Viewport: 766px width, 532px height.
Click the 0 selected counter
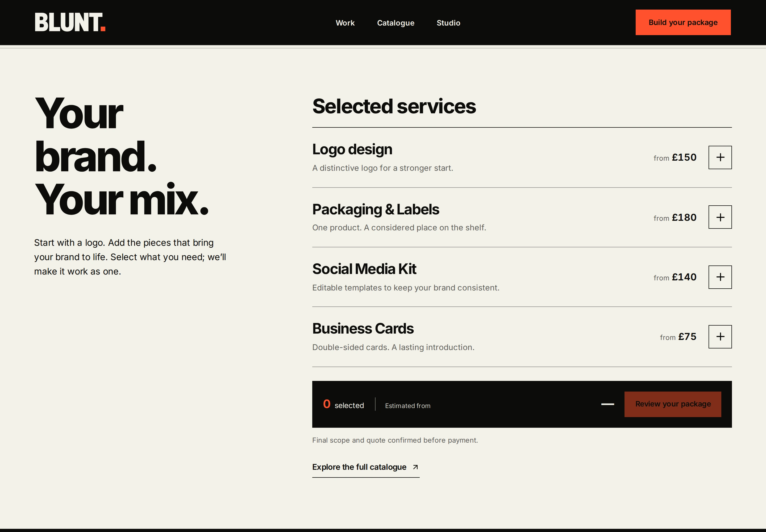tap(343, 404)
